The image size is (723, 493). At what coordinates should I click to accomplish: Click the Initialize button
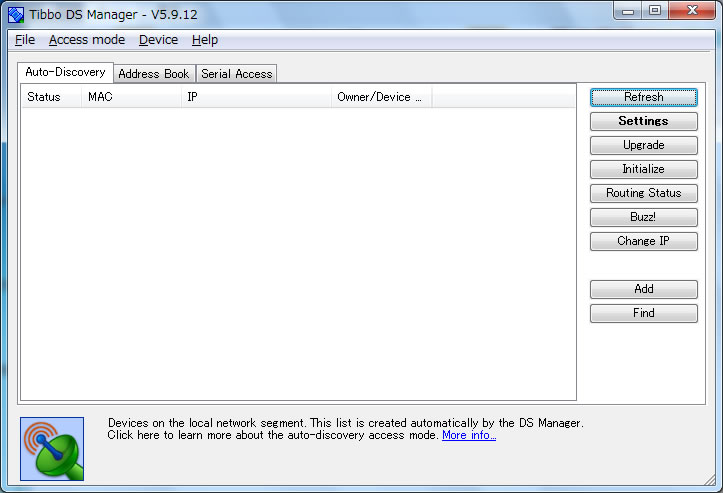click(x=644, y=169)
